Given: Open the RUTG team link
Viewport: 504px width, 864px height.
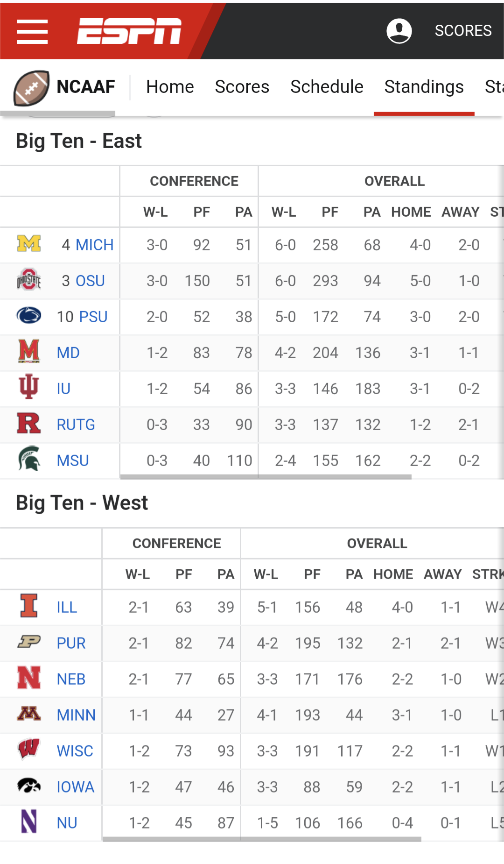Looking at the screenshot, I should point(76,425).
